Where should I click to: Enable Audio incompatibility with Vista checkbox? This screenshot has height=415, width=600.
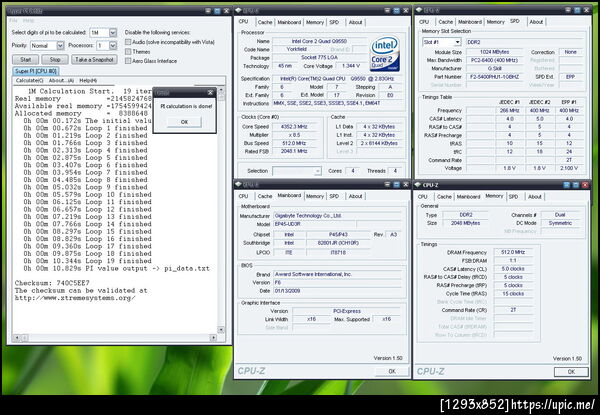128,42
